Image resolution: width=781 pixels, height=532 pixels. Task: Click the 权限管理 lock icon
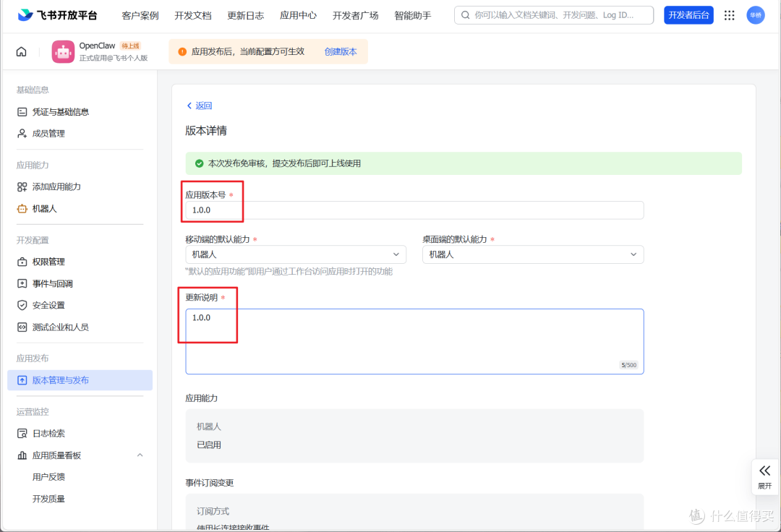[x=22, y=262]
